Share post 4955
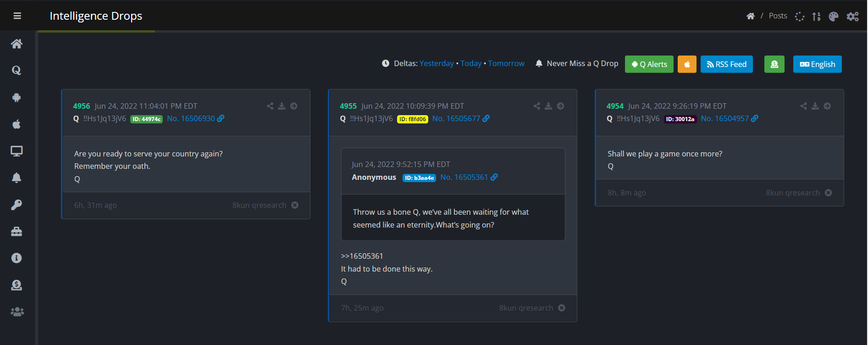 (537, 106)
